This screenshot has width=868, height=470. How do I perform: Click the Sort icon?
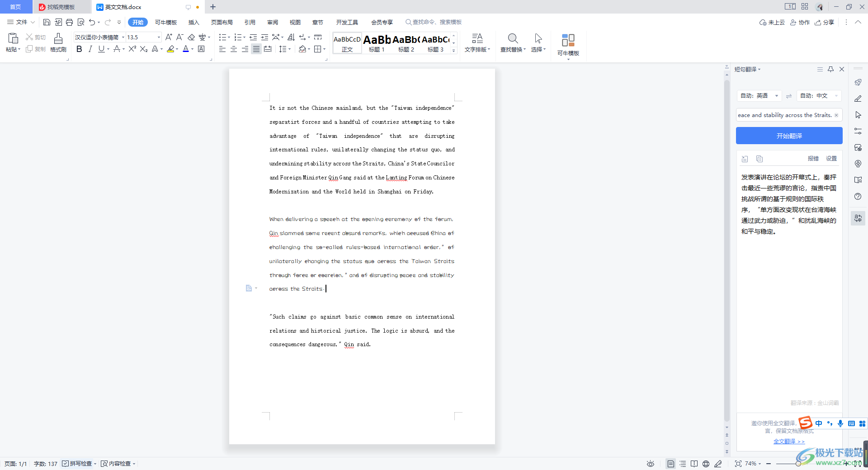(x=291, y=37)
